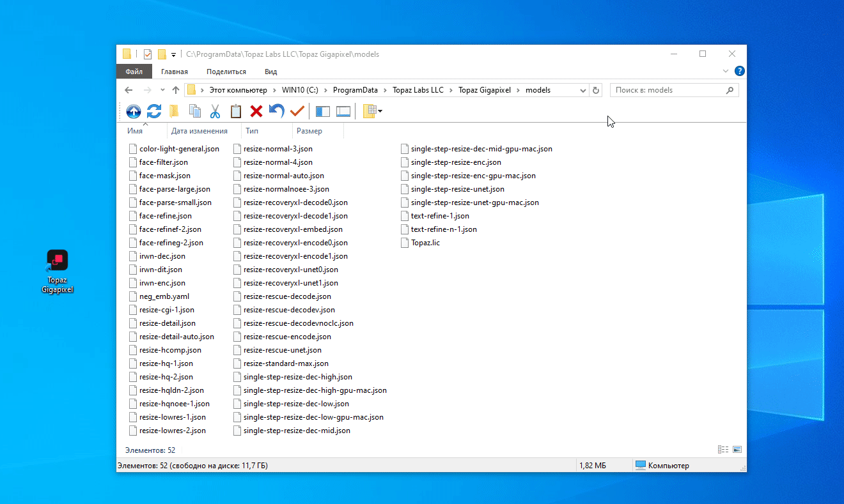The width and height of the screenshot is (844, 504).
Task: Click the blue Up arrow toolbar icon
Action: click(133, 111)
